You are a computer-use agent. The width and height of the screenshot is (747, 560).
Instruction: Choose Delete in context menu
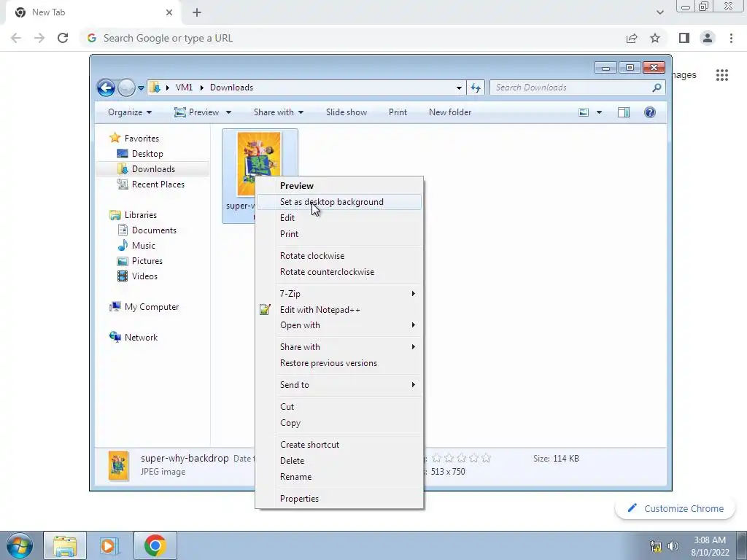point(339,461)
